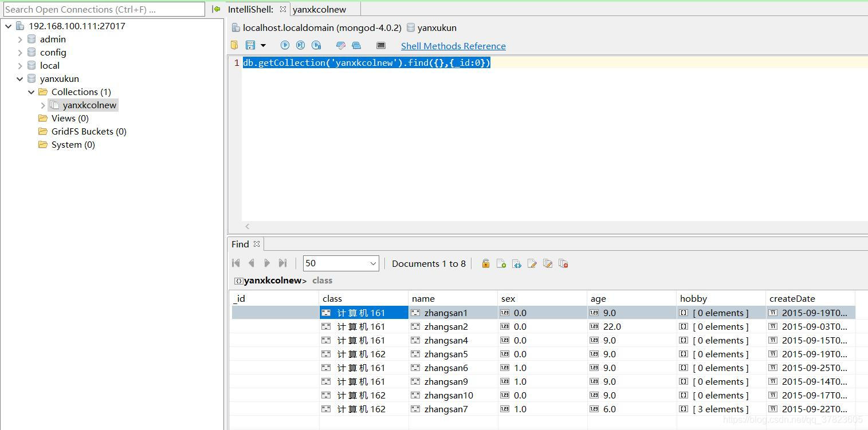Image resolution: width=868 pixels, height=430 pixels.
Task: Collapse the connection panel with the green arrow icon
Action: point(216,9)
